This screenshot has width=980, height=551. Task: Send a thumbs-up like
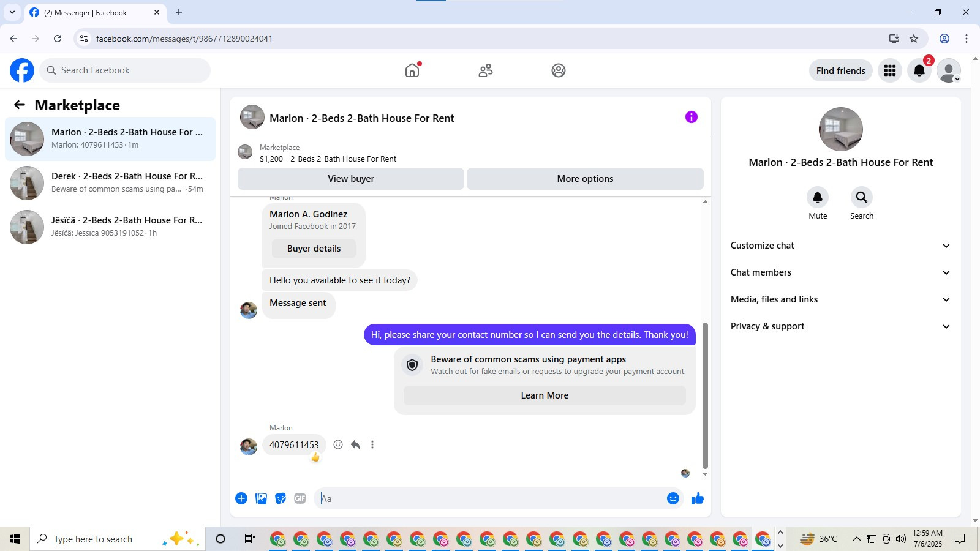pos(698,498)
